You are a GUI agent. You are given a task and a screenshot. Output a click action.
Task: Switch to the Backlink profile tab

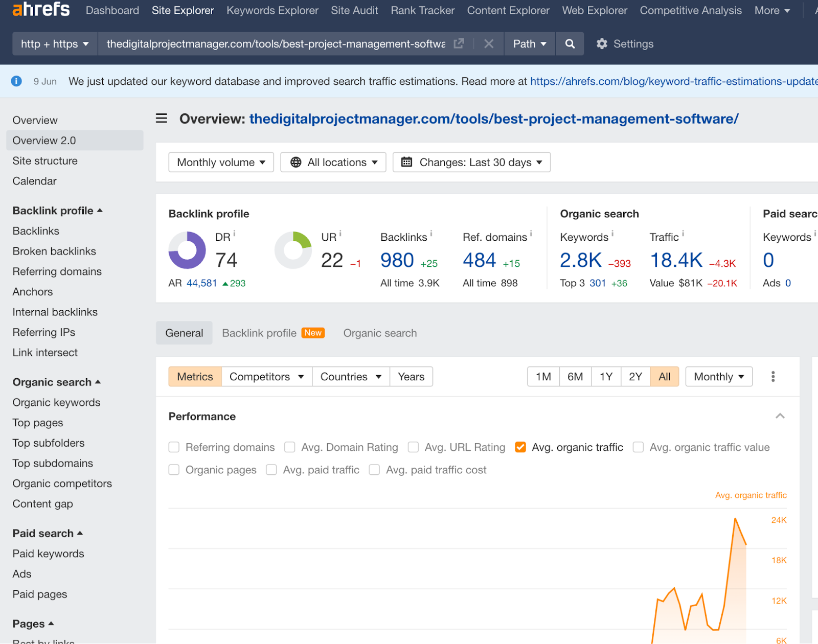273,333
